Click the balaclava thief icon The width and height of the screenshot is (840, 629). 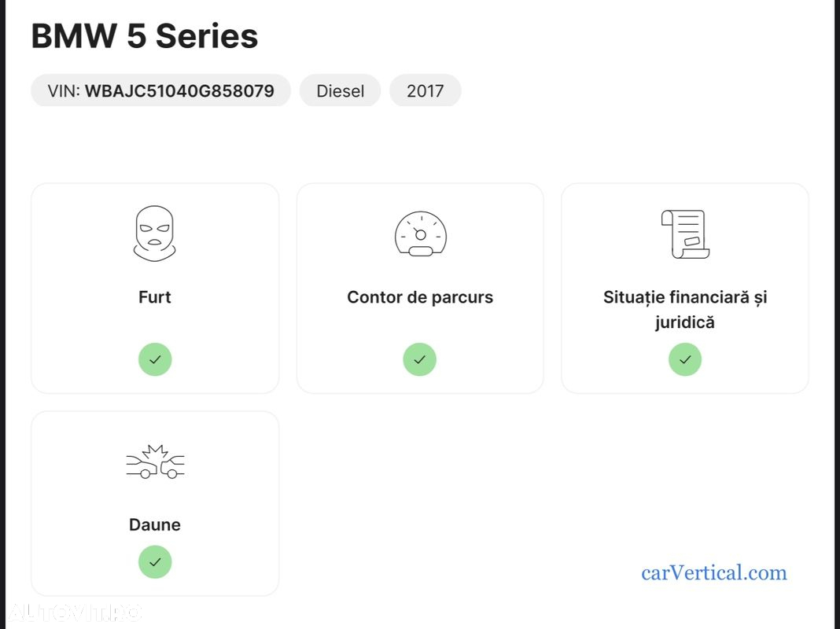(154, 234)
